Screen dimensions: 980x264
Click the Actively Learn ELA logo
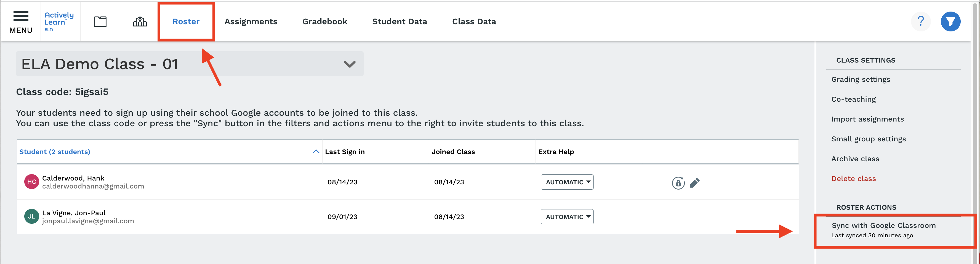pos(59,21)
